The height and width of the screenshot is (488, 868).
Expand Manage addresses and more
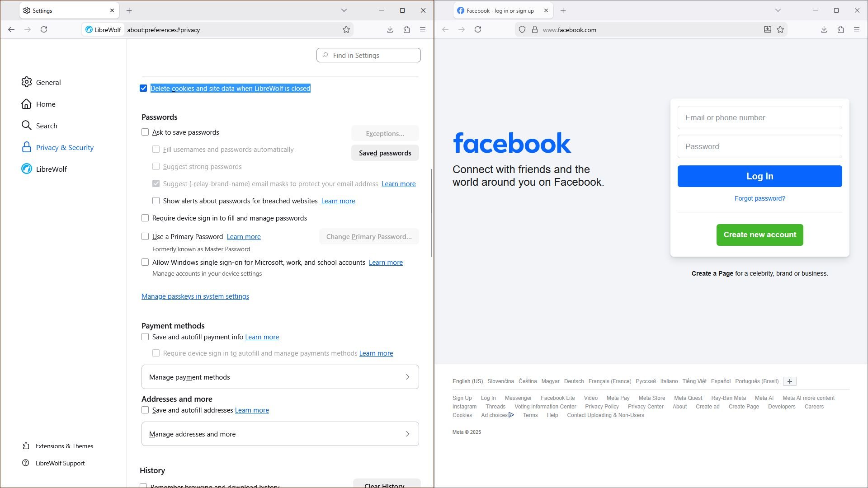(x=280, y=434)
